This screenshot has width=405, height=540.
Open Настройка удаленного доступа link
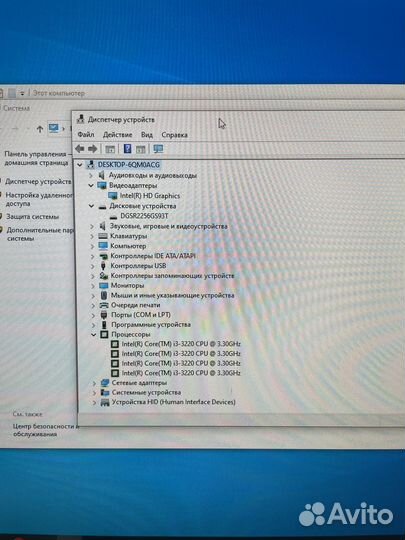[x=39, y=199]
